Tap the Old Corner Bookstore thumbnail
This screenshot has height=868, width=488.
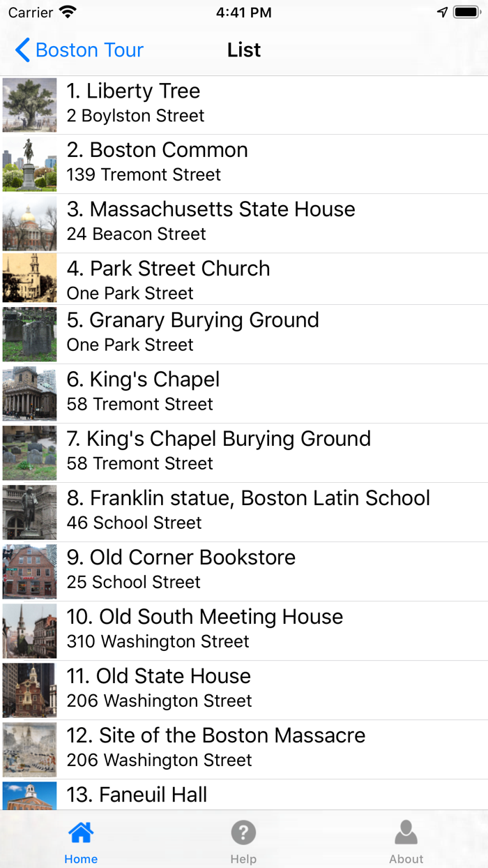[29, 571]
